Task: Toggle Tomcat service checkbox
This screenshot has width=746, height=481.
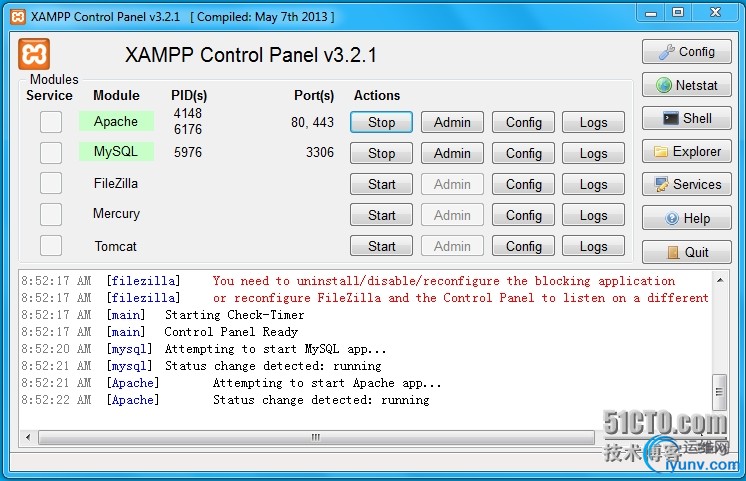Action: [x=51, y=245]
